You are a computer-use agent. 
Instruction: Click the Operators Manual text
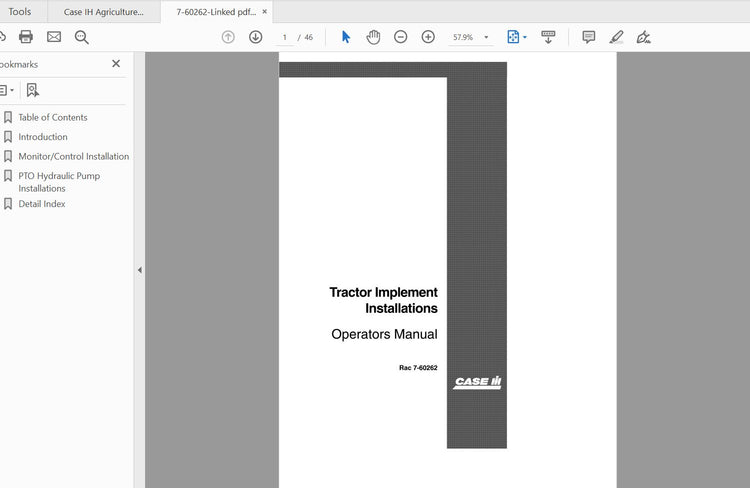[384, 334]
